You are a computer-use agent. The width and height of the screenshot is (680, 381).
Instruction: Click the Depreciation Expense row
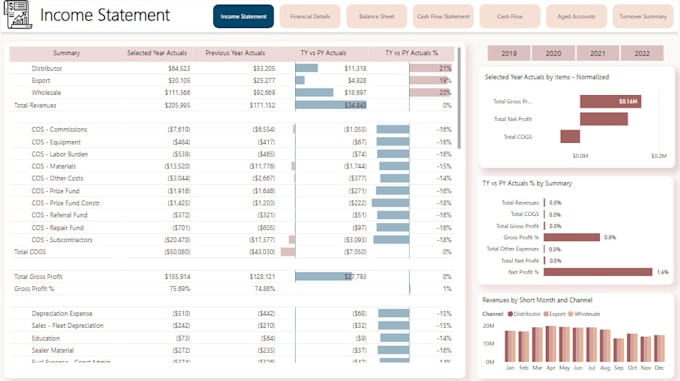click(x=232, y=314)
